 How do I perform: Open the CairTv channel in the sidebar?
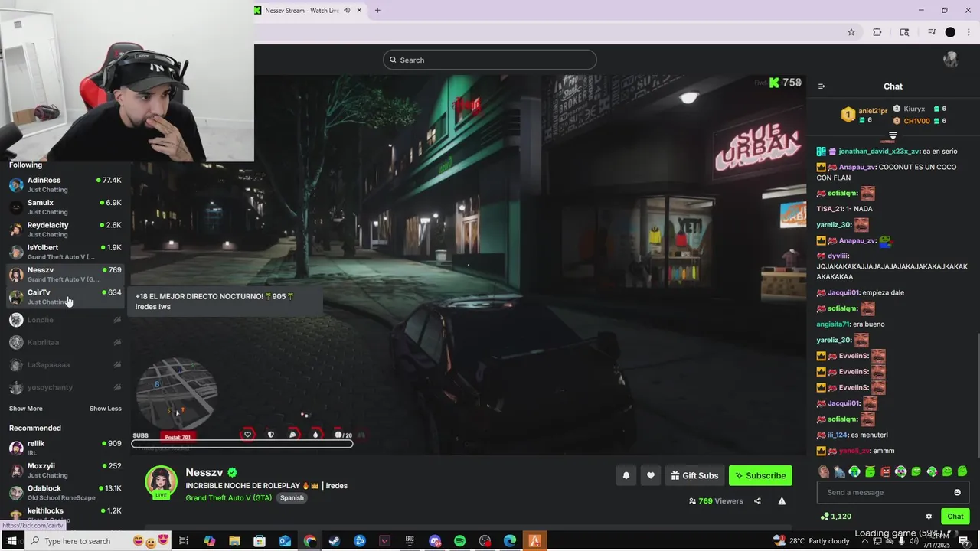click(65, 297)
